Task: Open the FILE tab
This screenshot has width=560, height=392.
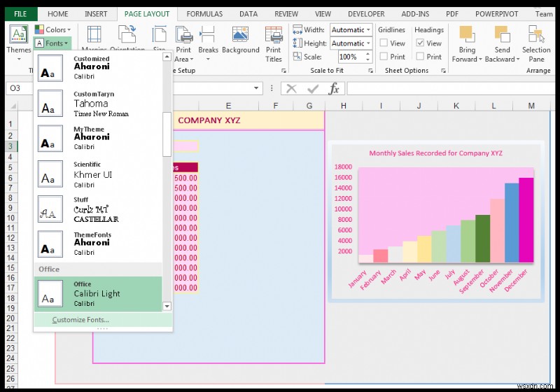Action: pyautogui.click(x=20, y=14)
